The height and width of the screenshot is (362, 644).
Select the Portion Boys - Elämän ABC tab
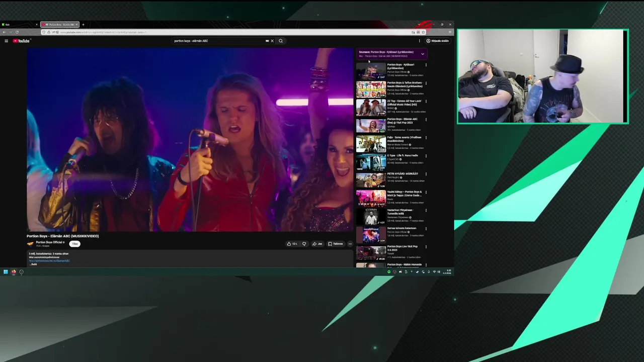pyautogui.click(x=60, y=25)
